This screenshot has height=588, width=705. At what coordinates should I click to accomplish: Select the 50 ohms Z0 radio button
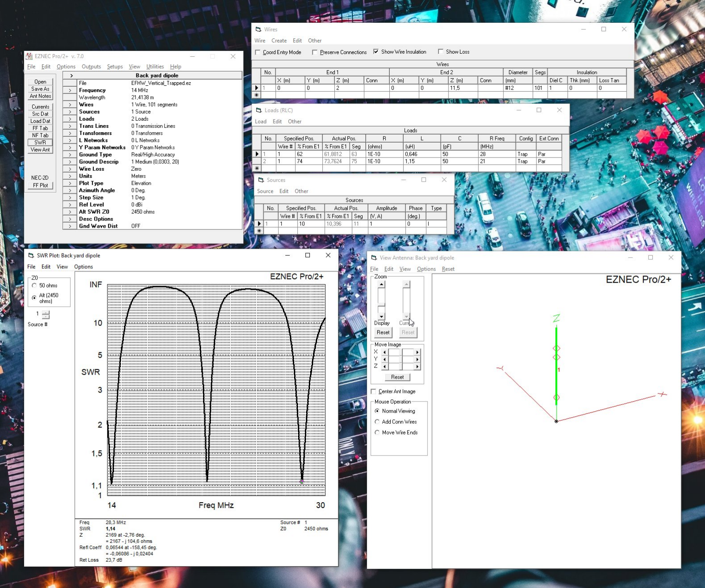coord(34,286)
